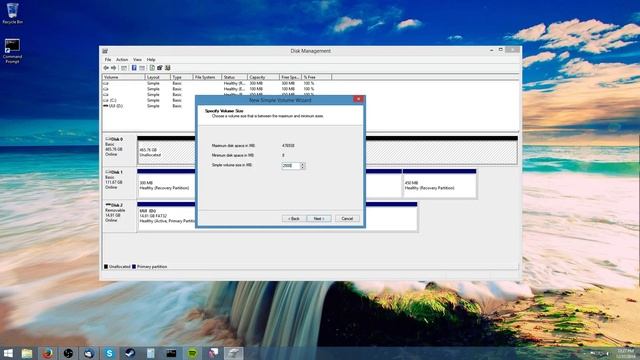Open the Help menu
Image resolution: width=640 pixels, height=360 pixels.
151,60
